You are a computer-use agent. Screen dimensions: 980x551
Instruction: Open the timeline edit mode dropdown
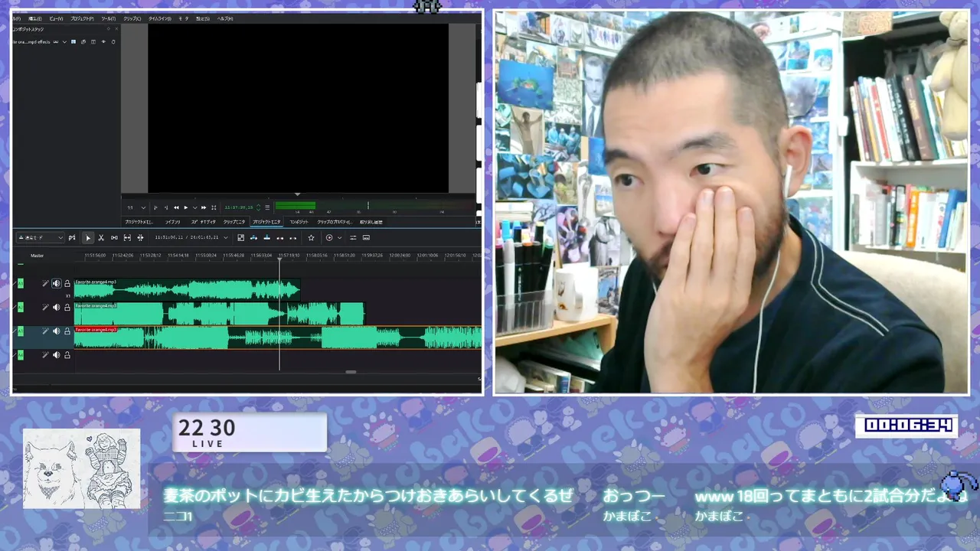click(x=40, y=237)
